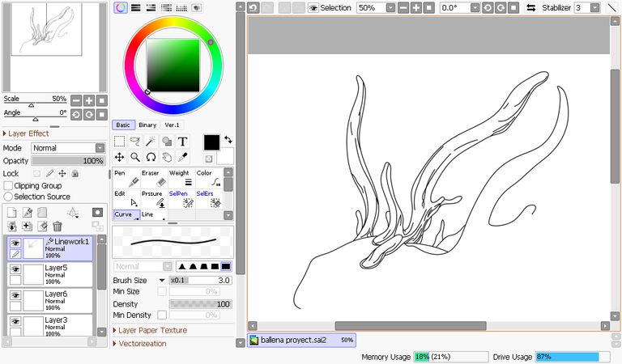Screen dimensions: 622x364
Task: Choose the Eraser brush tool
Action: (x=154, y=178)
